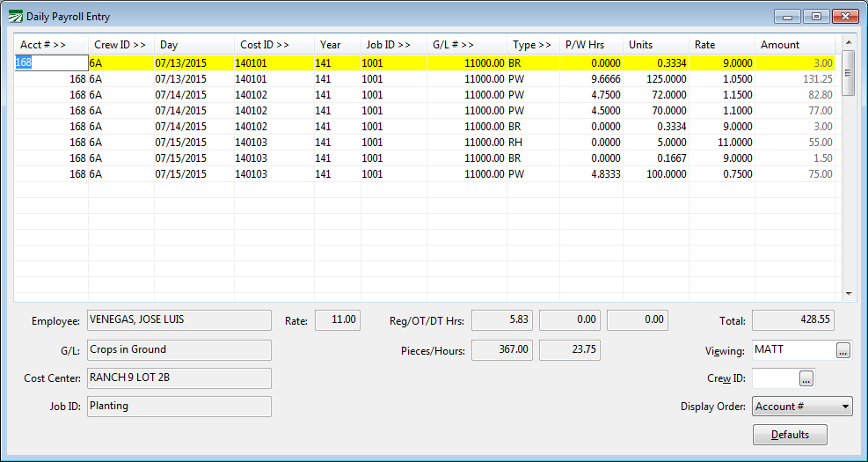Click the Type >> column header

coord(532,45)
